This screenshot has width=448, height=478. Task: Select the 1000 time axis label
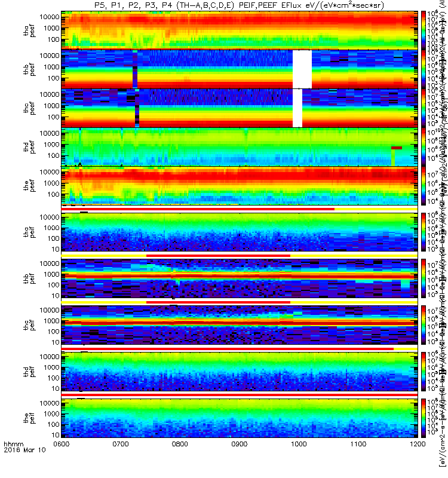click(x=299, y=444)
